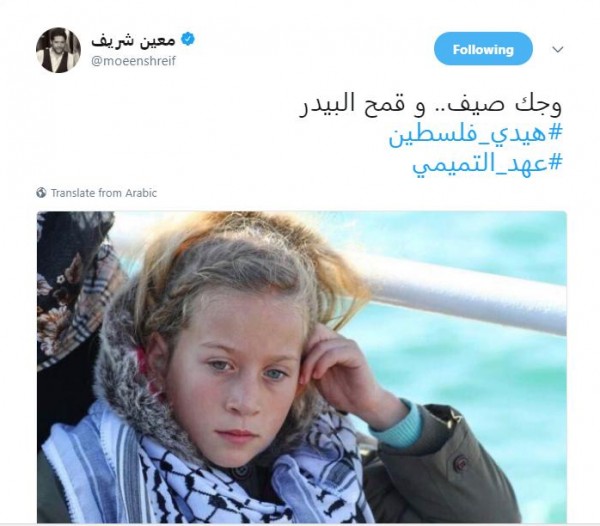Click the verified checkmark next to the name
The image size is (600, 526).
188,39
